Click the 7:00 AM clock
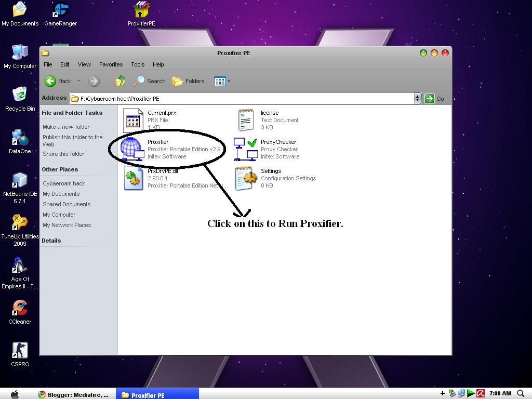The image size is (532, 399). coord(500,394)
